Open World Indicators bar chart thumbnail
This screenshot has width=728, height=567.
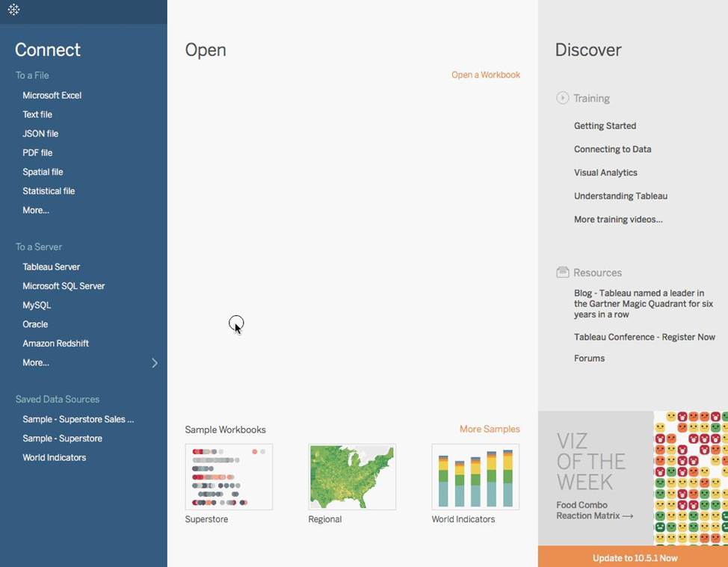[x=475, y=477]
